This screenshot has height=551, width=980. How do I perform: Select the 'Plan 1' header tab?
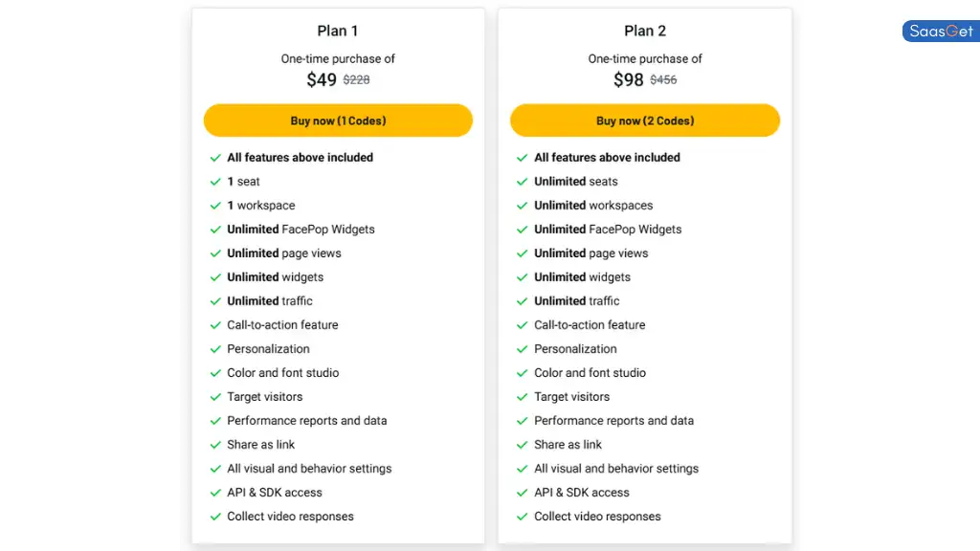338,31
